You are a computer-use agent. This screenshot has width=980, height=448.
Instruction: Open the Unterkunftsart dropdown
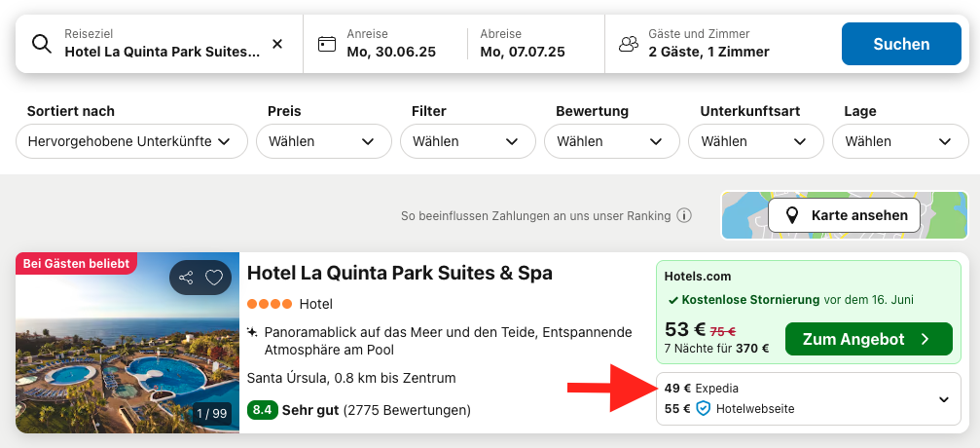[x=755, y=141]
